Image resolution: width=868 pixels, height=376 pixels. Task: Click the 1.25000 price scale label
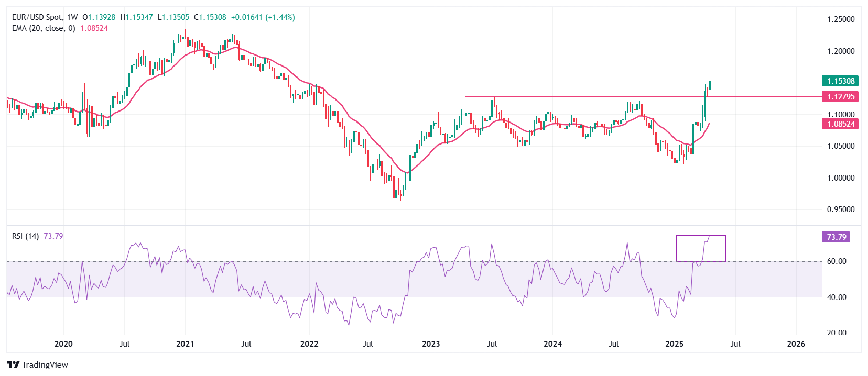(x=840, y=19)
